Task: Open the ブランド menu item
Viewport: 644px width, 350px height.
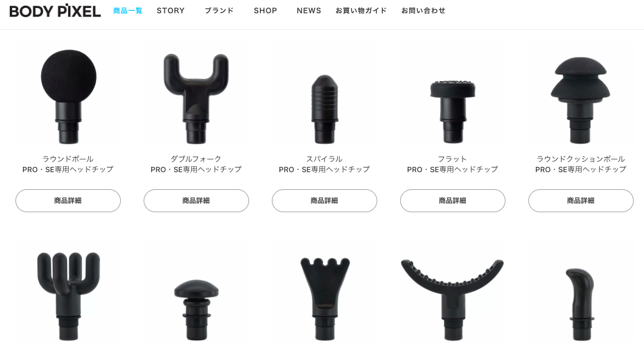Action: 219,11
